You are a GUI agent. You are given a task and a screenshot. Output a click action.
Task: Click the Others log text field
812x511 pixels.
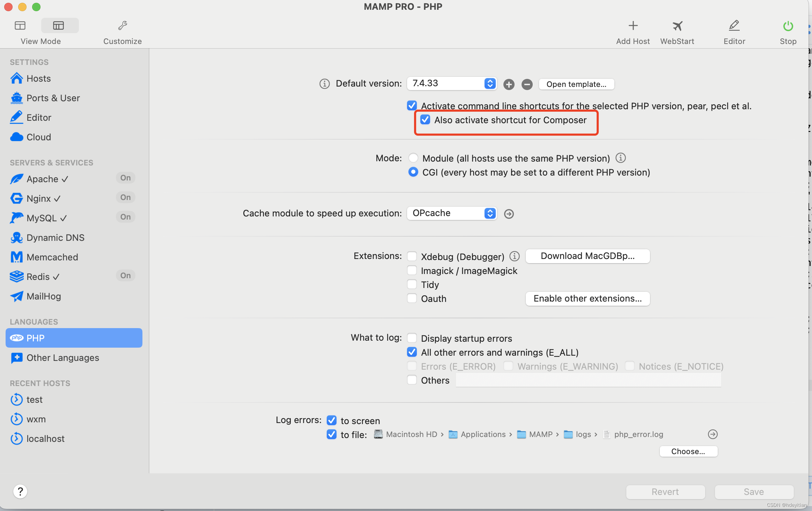[588, 380]
